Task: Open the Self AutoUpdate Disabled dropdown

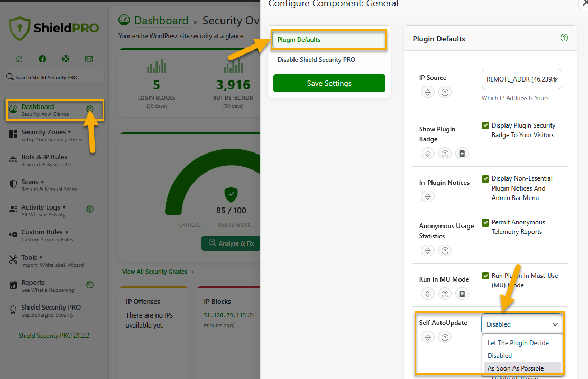Action: click(521, 324)
